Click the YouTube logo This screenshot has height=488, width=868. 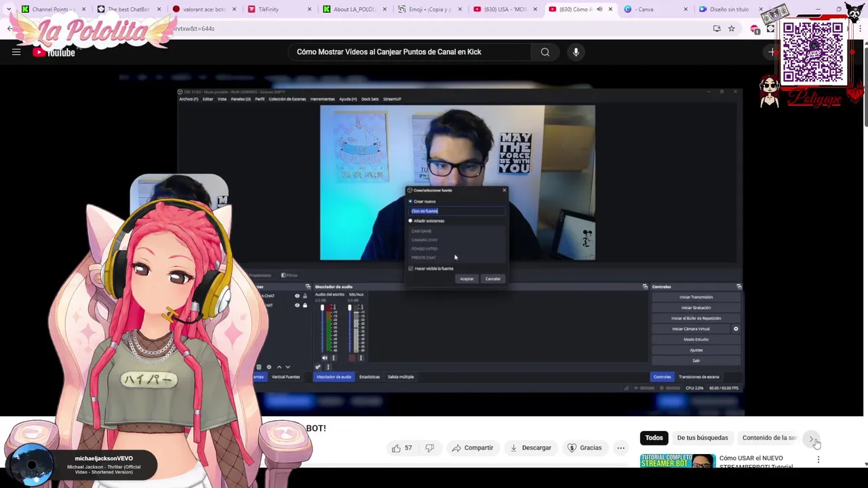click(54, 52)
